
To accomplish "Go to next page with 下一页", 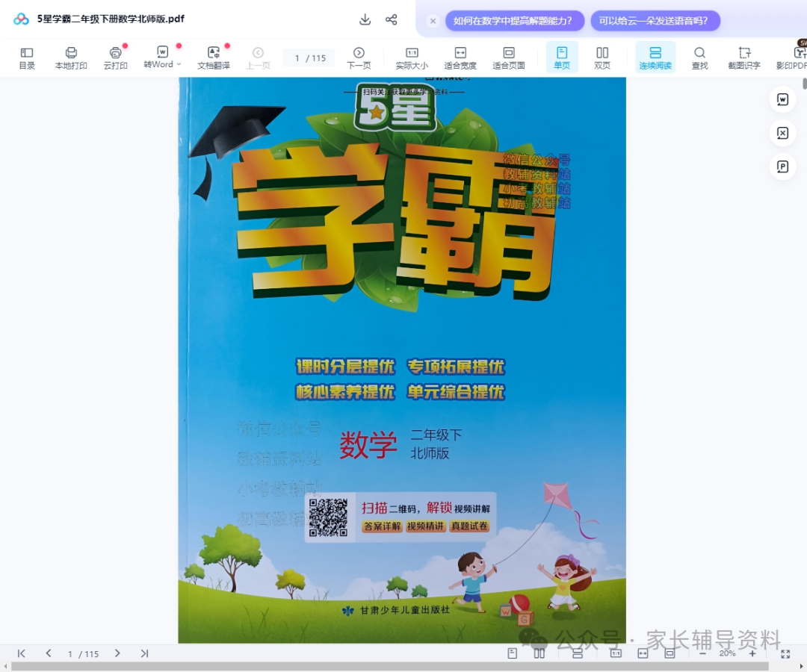I will [x=359, y=58].
